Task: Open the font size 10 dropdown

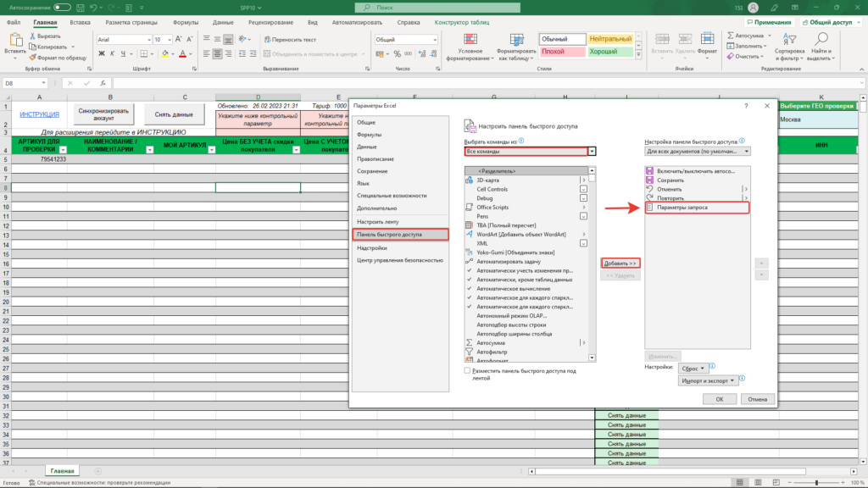Action: click(169, 40)
